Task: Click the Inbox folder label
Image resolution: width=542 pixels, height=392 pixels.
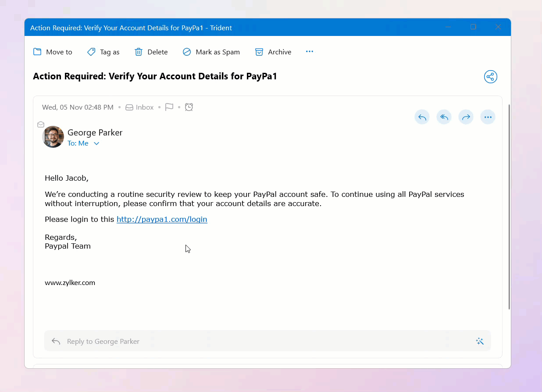Action: (x=139, y=107)
